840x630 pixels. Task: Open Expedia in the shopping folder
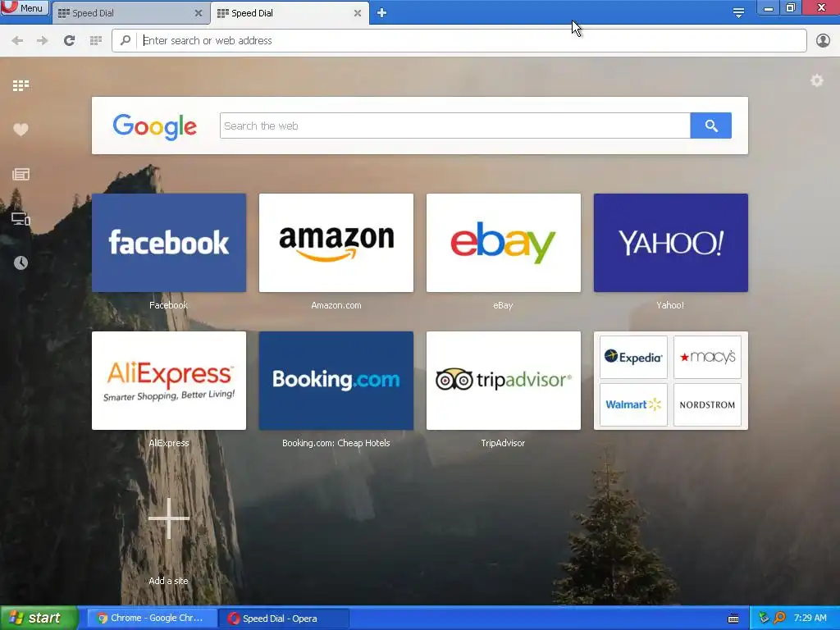point(633,358)
